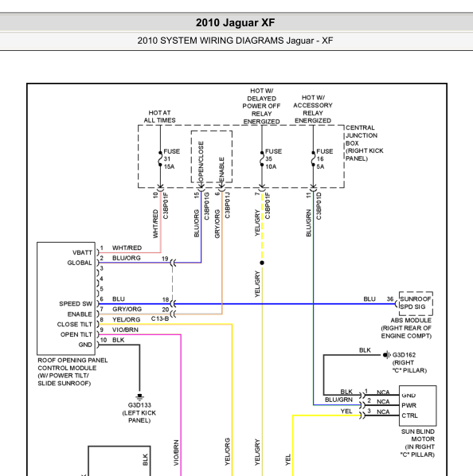Click the "2010 Jaguar XF" title heading
473x476 pixels.
click(x=235, y=23)
